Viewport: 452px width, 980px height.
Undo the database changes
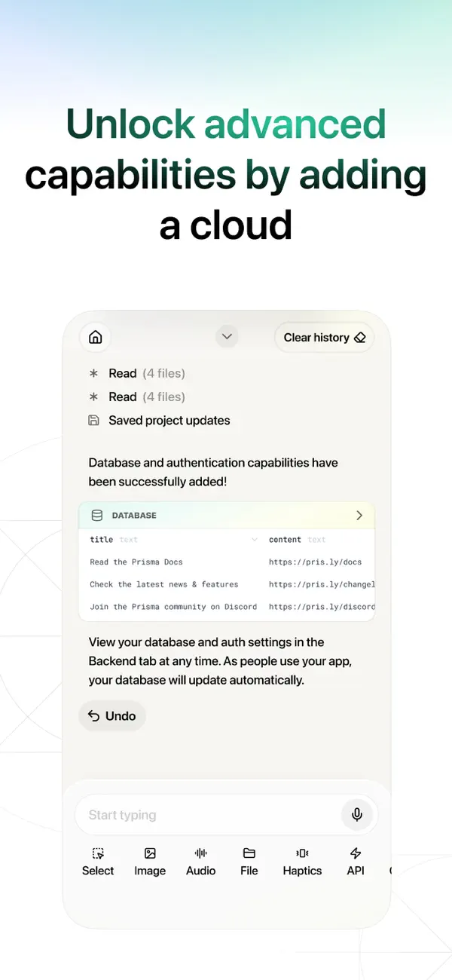tap(111, 715)
